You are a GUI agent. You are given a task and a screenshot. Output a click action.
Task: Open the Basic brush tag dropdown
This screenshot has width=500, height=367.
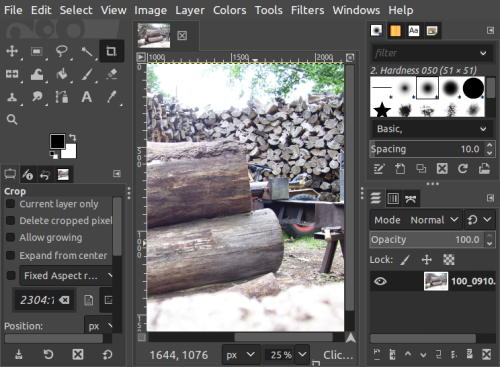click(432, 129)
